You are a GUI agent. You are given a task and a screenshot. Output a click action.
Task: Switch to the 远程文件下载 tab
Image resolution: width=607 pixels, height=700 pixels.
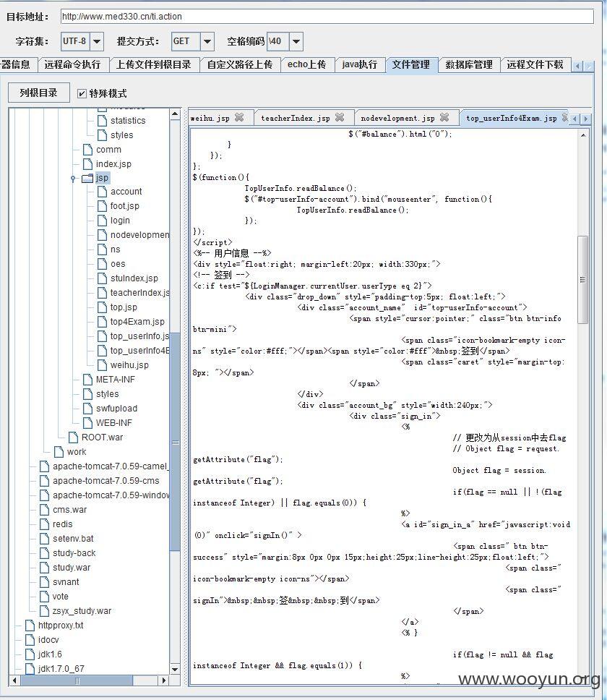click(x=535, y=65)
